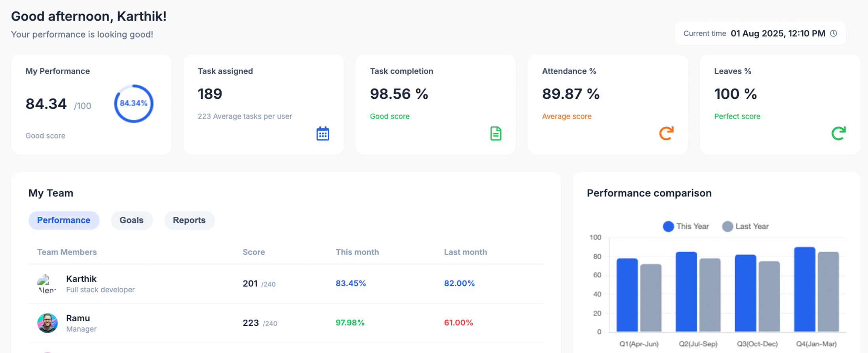The height and width of the screenshot is (353, 868).
Task: Click the clock icon beside current time
Action: (x=834, y=33)
